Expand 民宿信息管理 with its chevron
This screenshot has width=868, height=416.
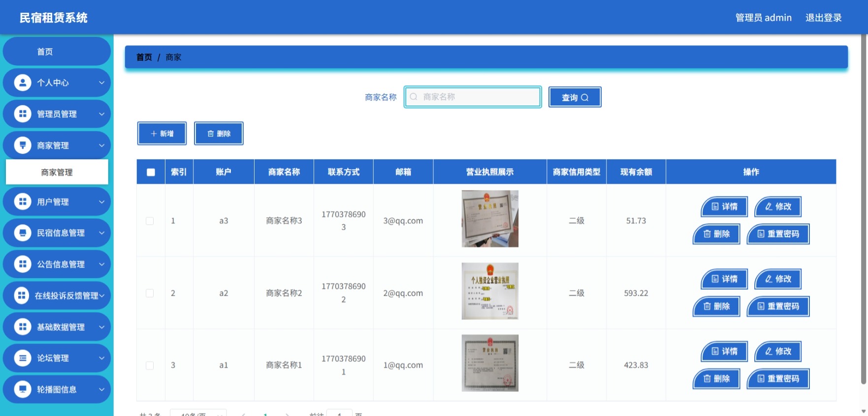[101, 233]
